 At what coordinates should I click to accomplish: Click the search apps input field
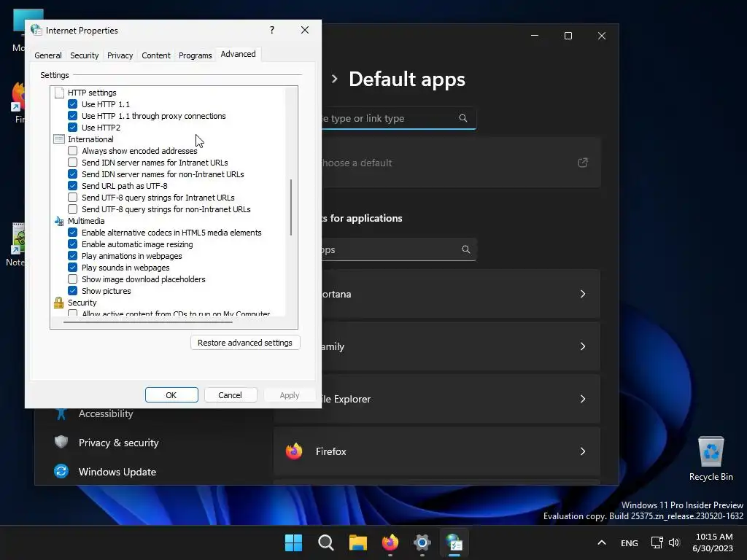click(x=399, y=249)
